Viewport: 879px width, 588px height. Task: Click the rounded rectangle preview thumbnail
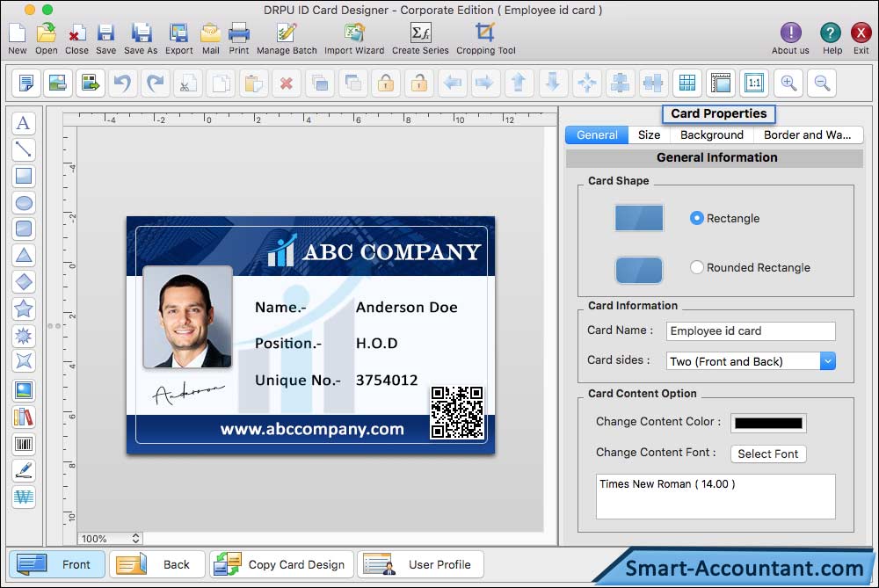pyautogui.click(x=638, y=270)
